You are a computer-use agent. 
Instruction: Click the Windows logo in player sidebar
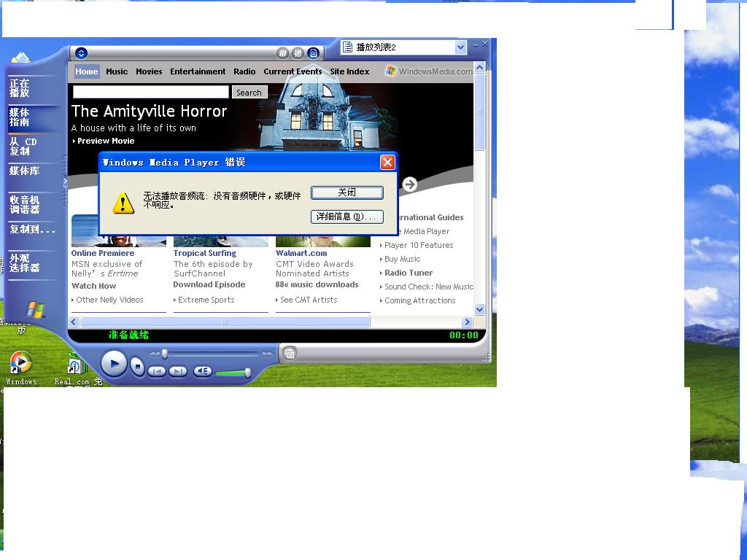(35, 310)
